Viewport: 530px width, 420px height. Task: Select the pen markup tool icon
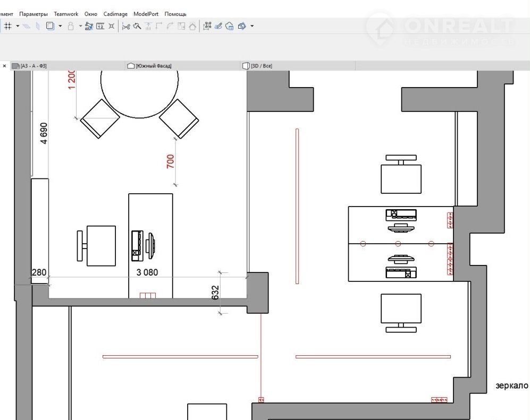tap(218, 25)
